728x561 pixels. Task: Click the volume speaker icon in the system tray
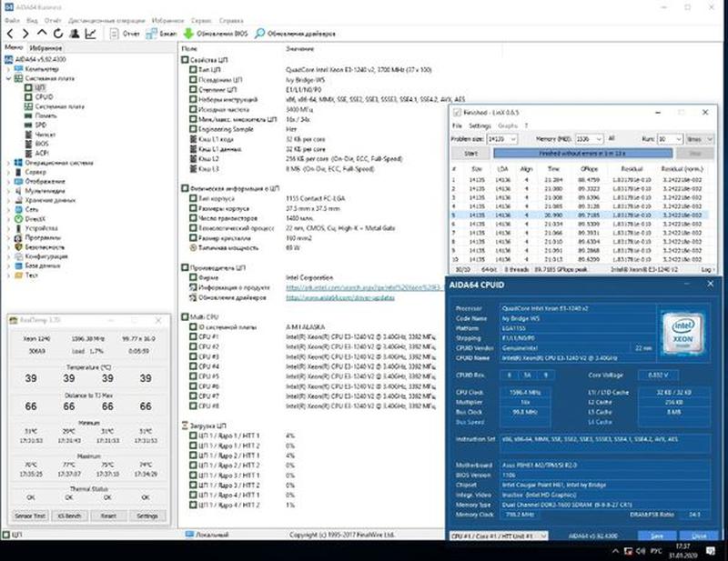click(x=641, y=551)
